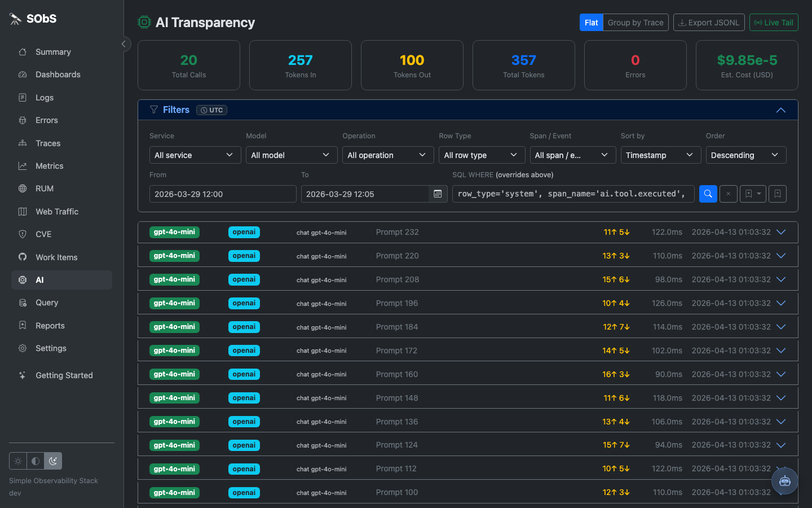This screenshot has width=812, height=508.
Task: Open the Metrics page
Action: point(61,166)
